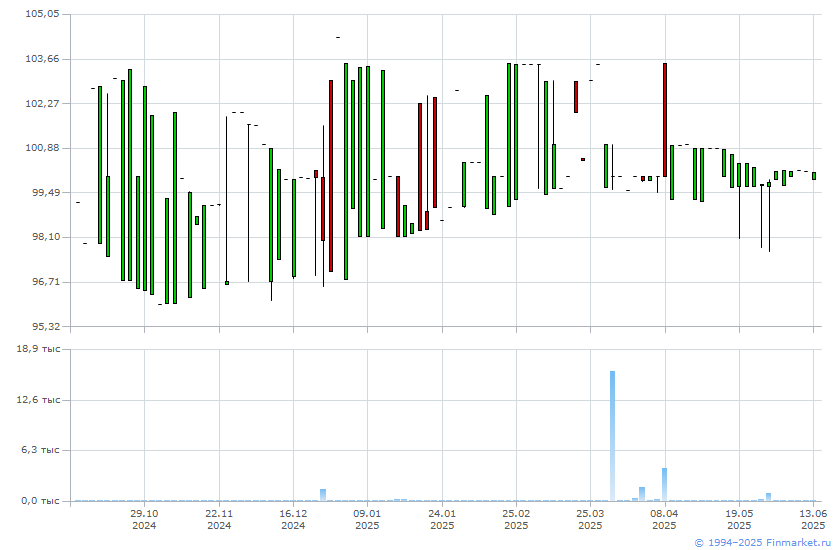Open the Finmarket.ru copyright link
The height and width of the screenshot is (550, 840).
point(762,543)
